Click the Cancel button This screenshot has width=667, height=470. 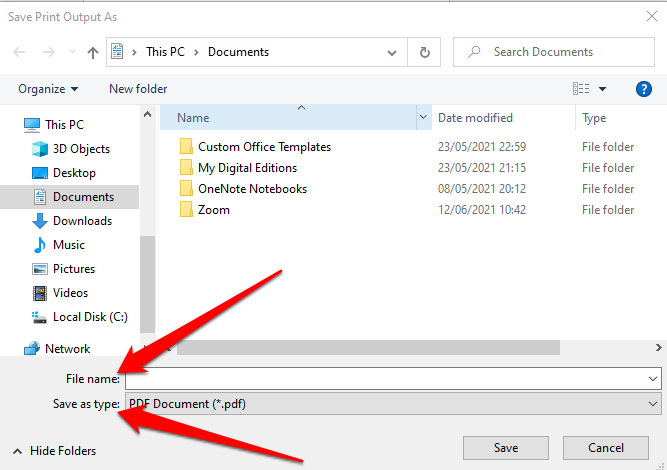(606, 447)
